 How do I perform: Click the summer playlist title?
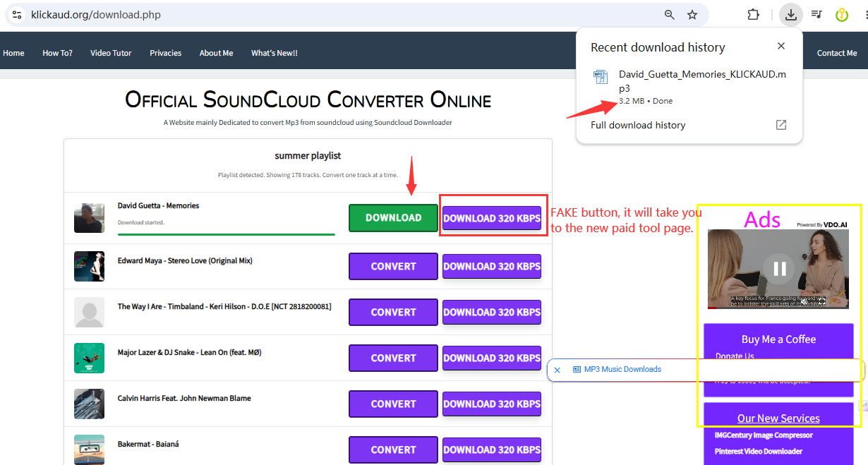coord(308,155)
